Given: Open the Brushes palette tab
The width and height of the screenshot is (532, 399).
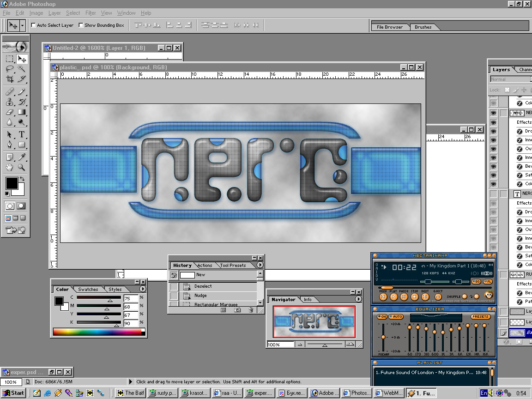Looking at the screenshot, I should 423,27.
